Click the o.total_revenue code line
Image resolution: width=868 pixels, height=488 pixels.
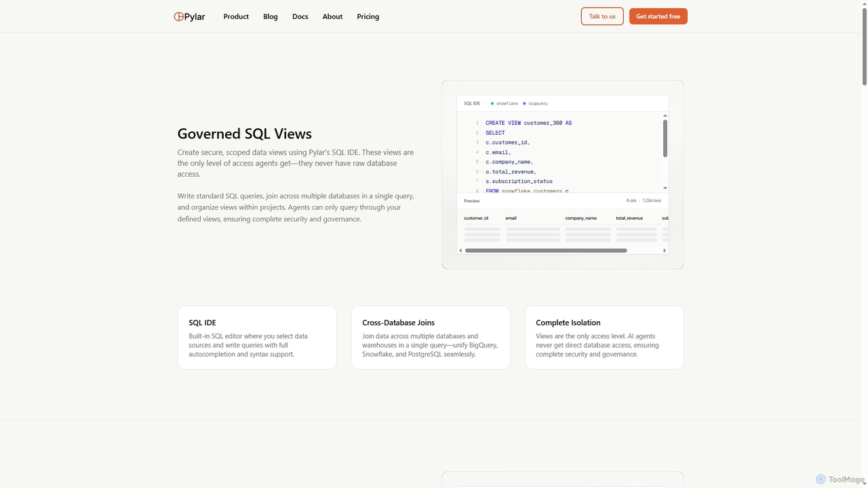pyautogui.click(x=511, y=171)
